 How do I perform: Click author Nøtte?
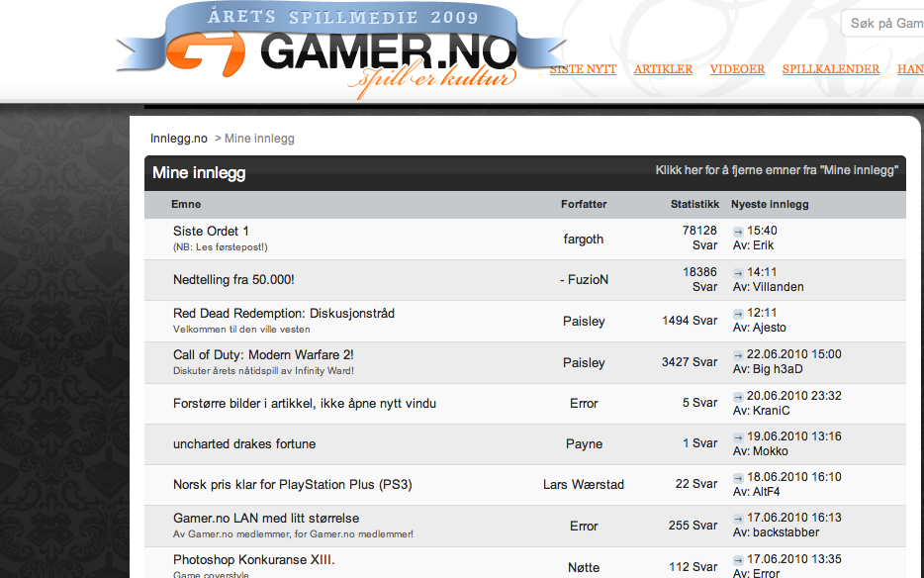coord(584,568)
